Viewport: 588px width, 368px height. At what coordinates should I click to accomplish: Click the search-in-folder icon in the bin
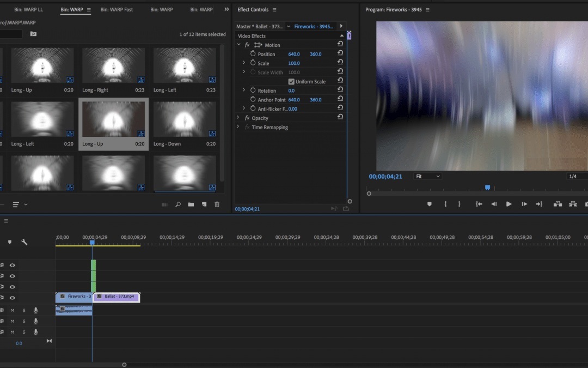(33, 34)
